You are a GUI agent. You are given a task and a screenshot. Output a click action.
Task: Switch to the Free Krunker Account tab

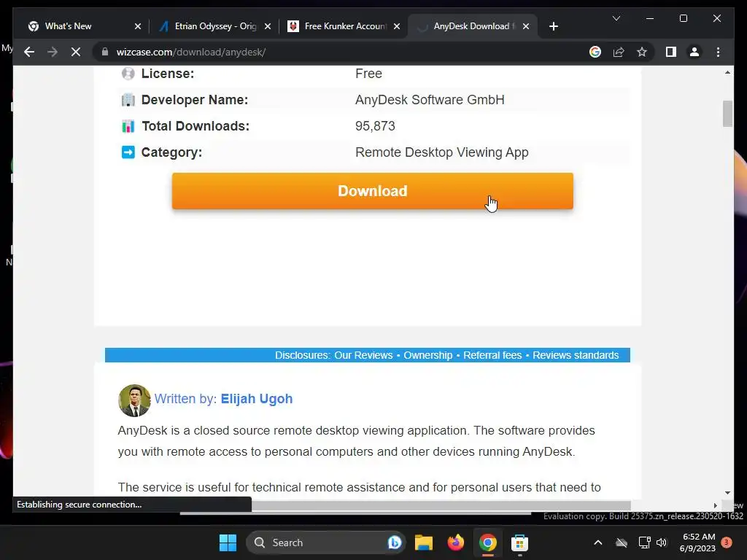(344, 26)
